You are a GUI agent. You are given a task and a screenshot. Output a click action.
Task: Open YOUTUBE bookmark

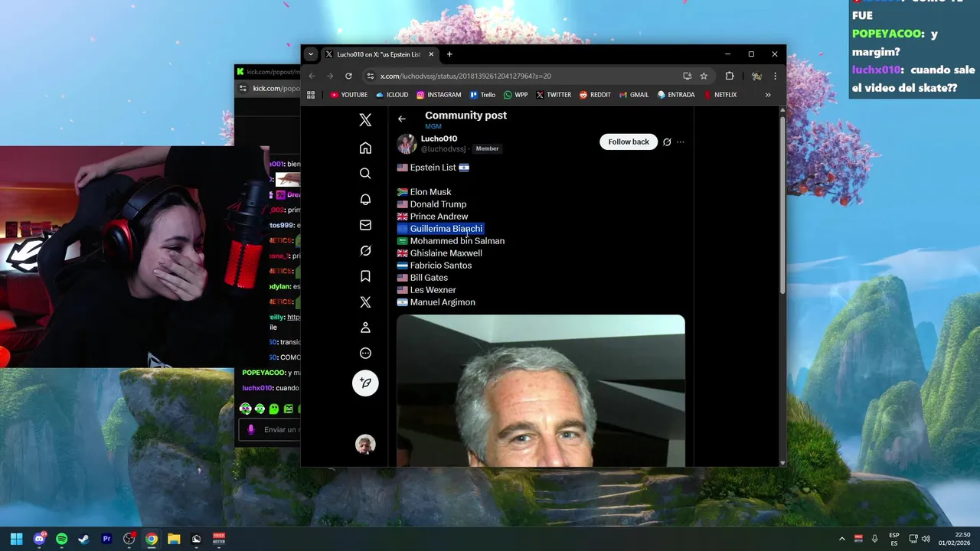349,95
